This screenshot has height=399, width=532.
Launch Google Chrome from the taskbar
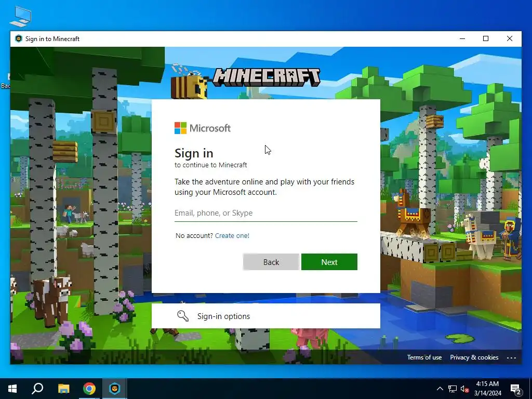(x=89, y=389)
